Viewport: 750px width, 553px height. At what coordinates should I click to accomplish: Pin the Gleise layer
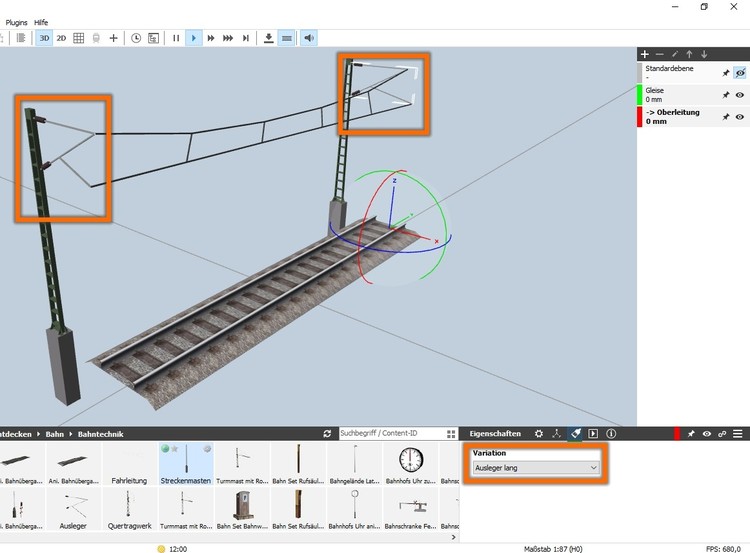(x=726, y=95)
